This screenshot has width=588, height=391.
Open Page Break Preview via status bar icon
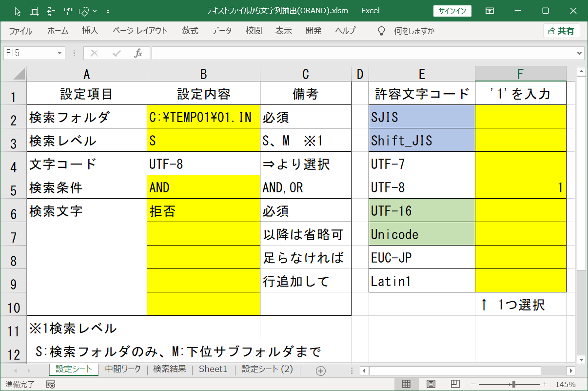454,383
